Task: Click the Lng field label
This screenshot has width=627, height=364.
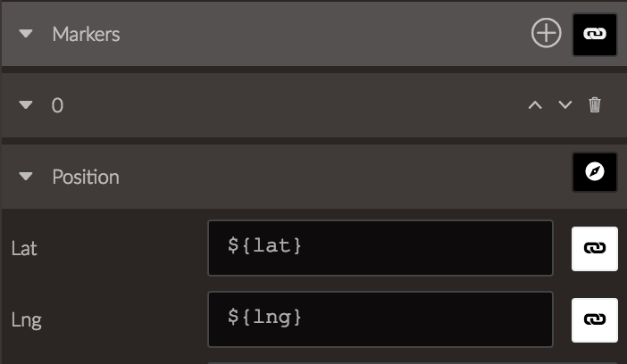Action: tap(27, 320)
